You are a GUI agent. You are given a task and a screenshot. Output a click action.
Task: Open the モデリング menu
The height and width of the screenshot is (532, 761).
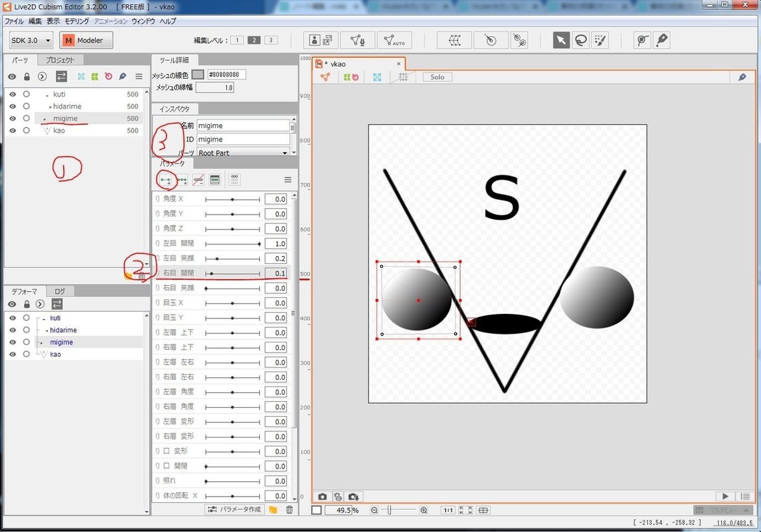coord(77,21)
